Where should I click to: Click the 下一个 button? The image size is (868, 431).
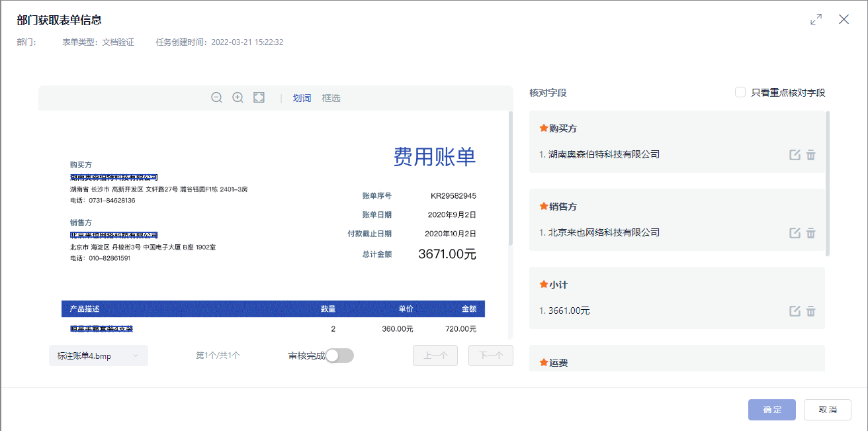click(x=491, y=356)
